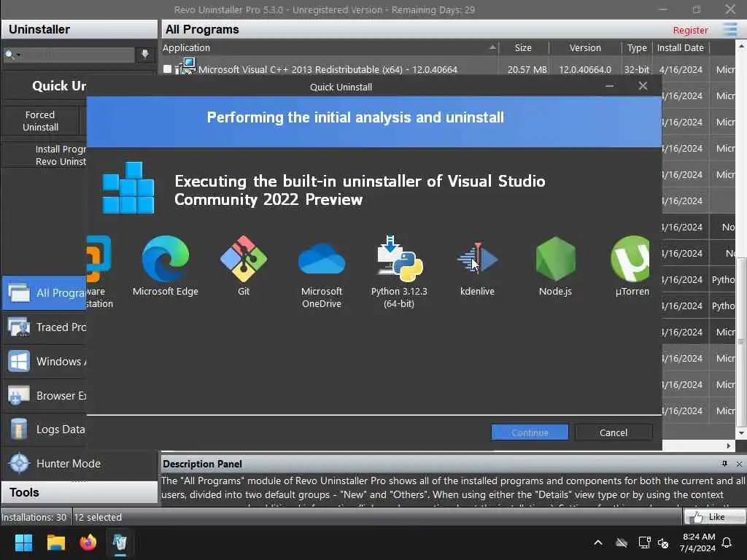Collapse the Application column sort arrow
This screenshot has width=747, height=560.
(x=492, y=47)
